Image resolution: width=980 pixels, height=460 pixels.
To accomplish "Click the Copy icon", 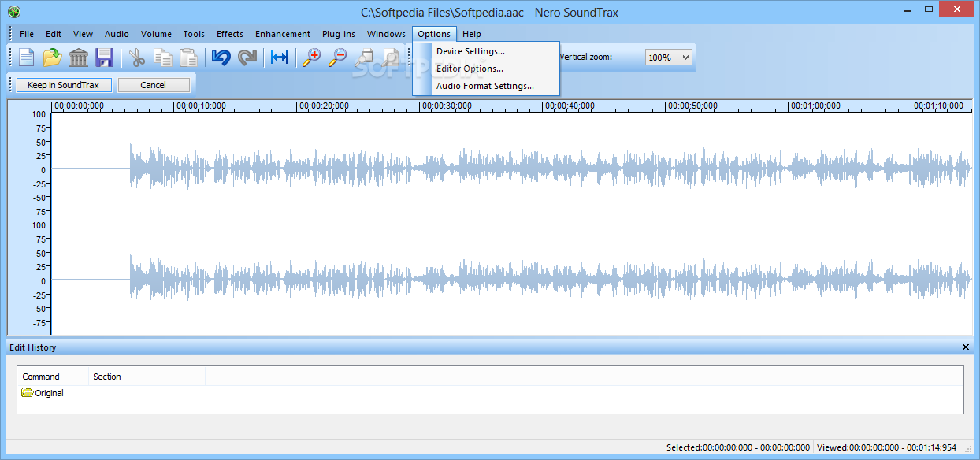I will coord(163,57).
